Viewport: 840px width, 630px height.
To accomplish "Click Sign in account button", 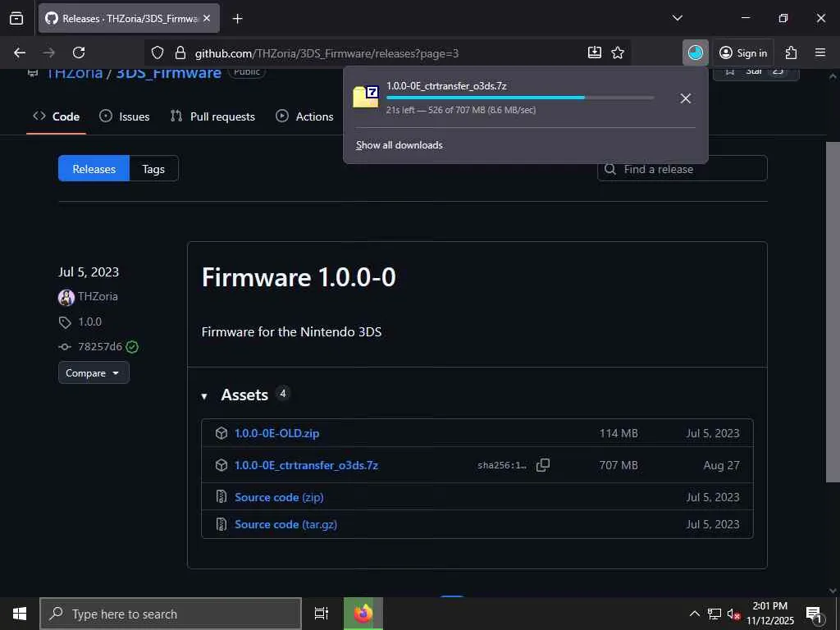I will click(x=743, y=52).
